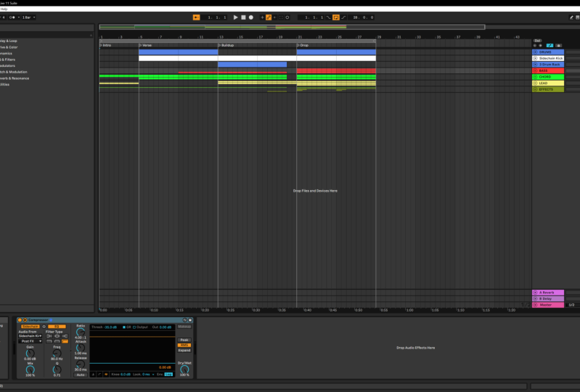Image resolution: width=580 pixels, height=392 pixels.
Task: Select the A Reverb return track
Action: [x=548, y=293]
